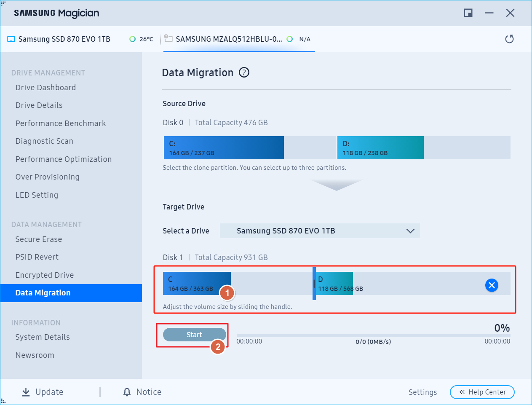Deselect the D: partition on Source Drive

click(x=380, y=148)
